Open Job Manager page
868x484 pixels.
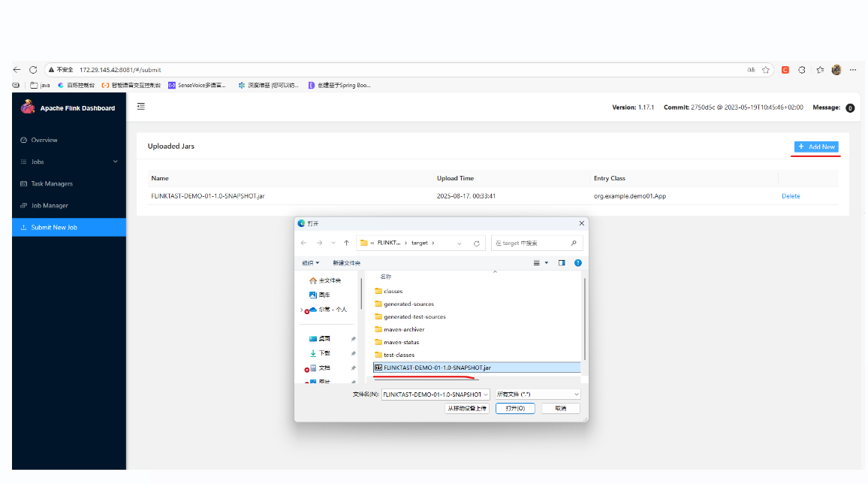50,205
